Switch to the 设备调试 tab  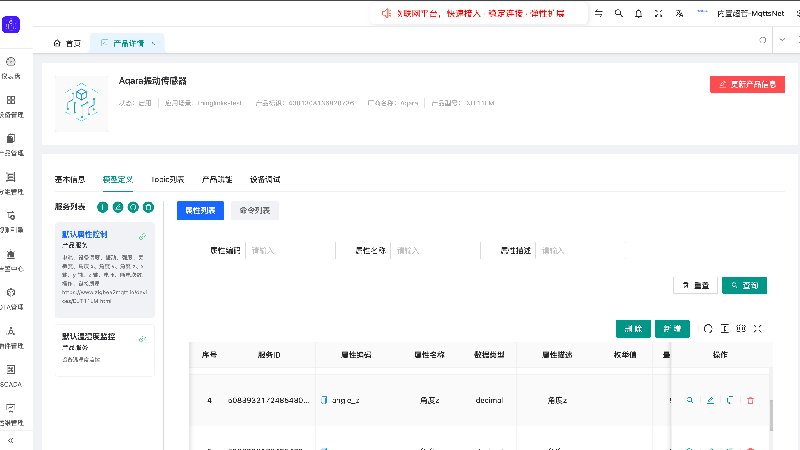[265, 180]
